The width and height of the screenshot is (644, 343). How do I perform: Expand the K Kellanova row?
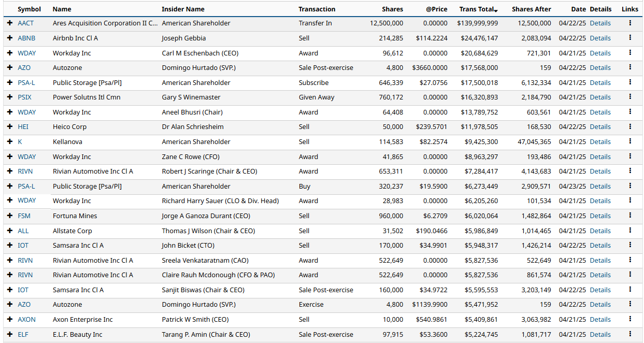pos(10,141)
